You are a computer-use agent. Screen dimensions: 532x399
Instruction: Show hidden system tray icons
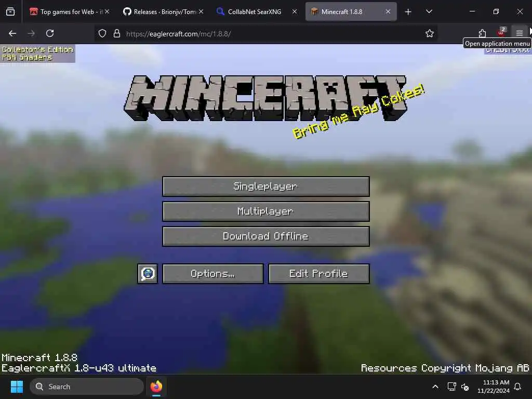[435, 387]
